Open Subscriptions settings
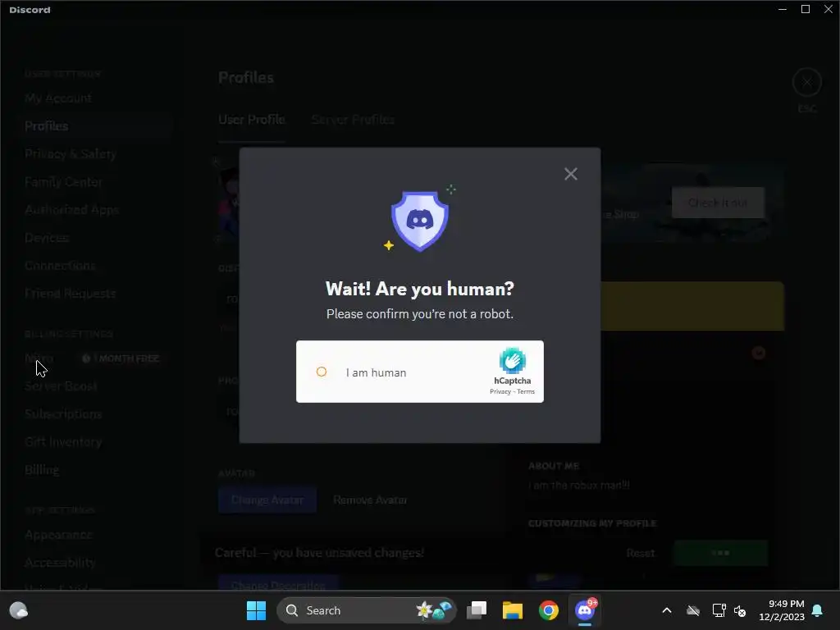The width and height of the screenshot is (840, 630). point(63,414)
